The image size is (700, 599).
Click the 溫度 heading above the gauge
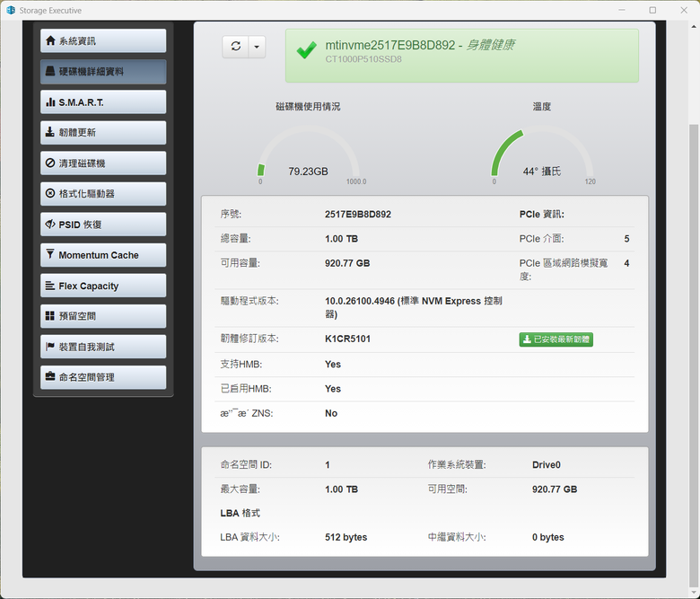pos(542,107)
